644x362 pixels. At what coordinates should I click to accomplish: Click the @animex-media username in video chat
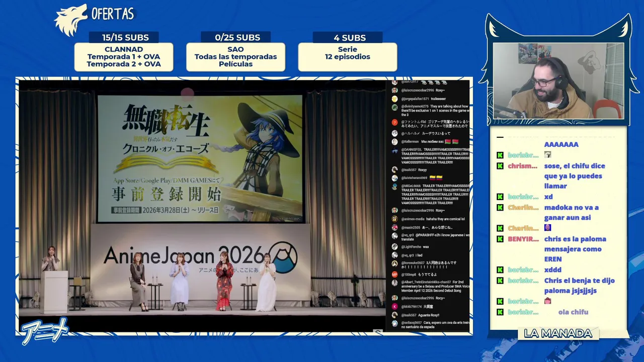point(413,219)
